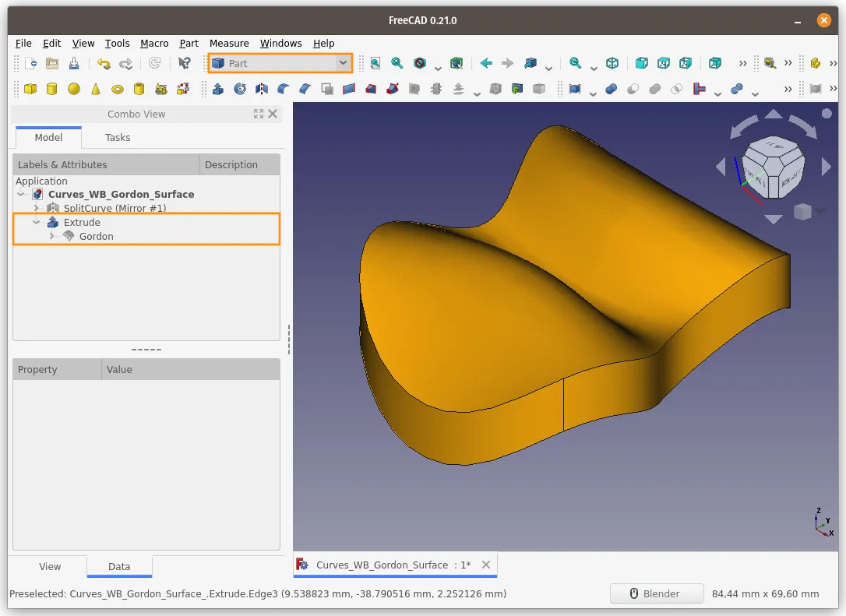Open the Draw style icon
Viewport: 846px width, 616px height.
pyautogui.click(x=420, y=63)
